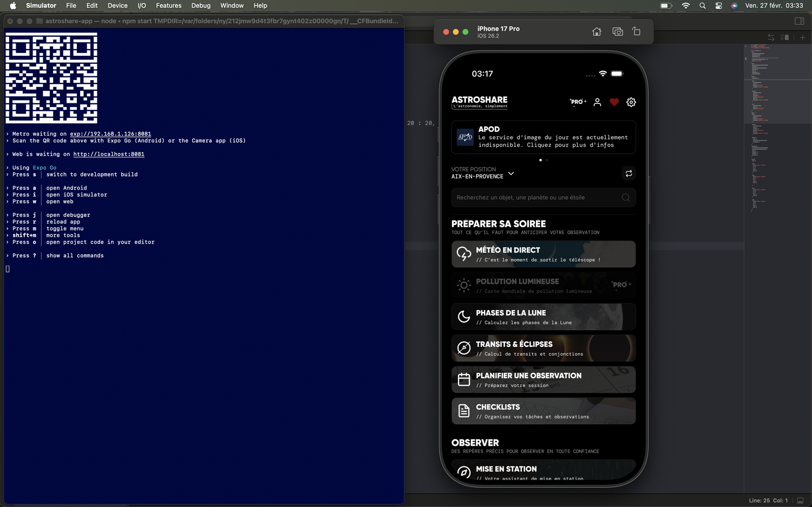Tap the compass icon for Transits & Éclipses
812x507 pixels.
pyautogui.click(x=464, y=348)
